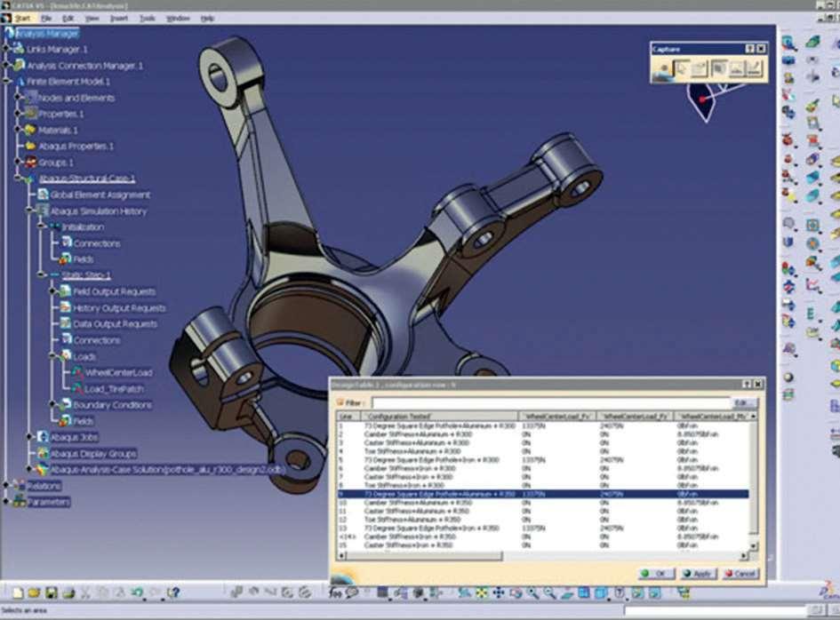Select row 4 'Toe Stiffness+Aluminum + R300'
Viewport: 840px width, 620px height.
coord(543,451)
